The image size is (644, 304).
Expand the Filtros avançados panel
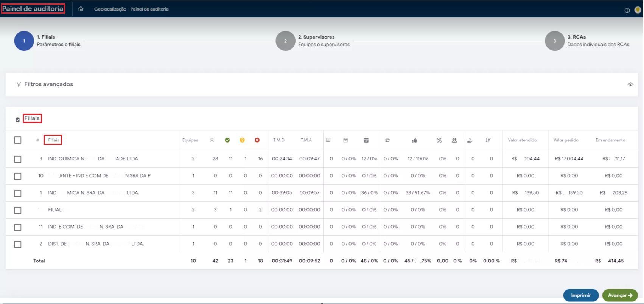[x=48, y=84]
